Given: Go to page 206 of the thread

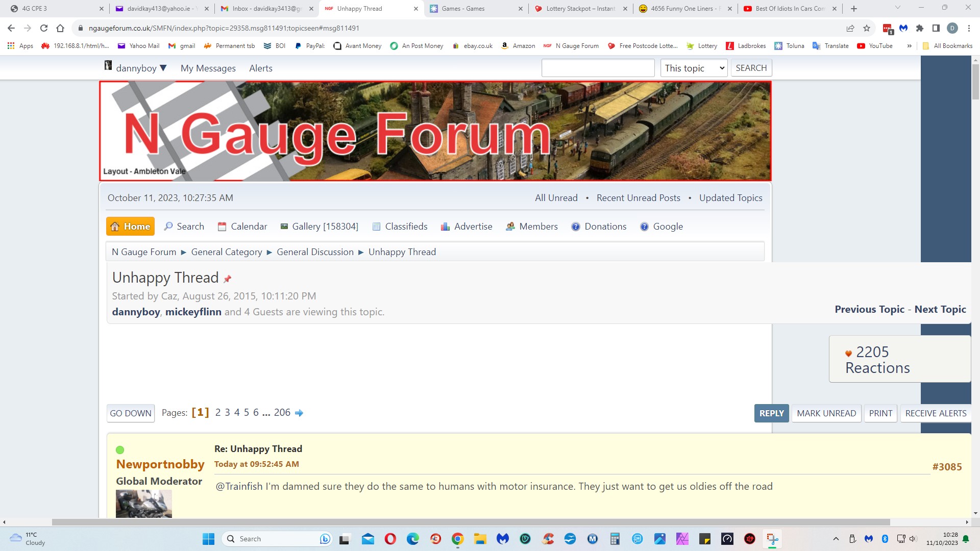Looking at the screenshot, I should 282,412.
